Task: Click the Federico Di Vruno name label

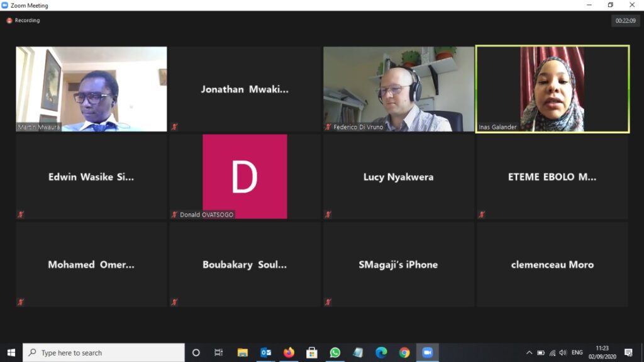Action: point(358,127)
